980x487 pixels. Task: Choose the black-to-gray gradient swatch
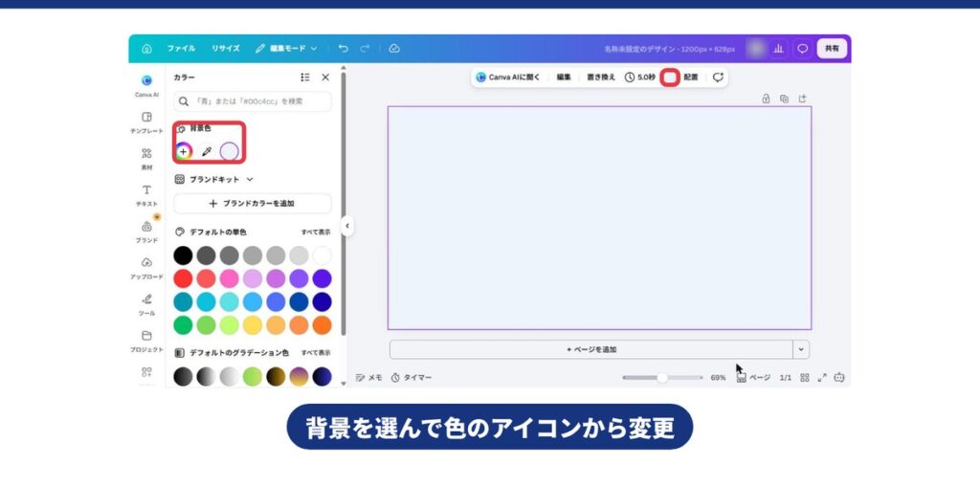[x=183, y=376]
